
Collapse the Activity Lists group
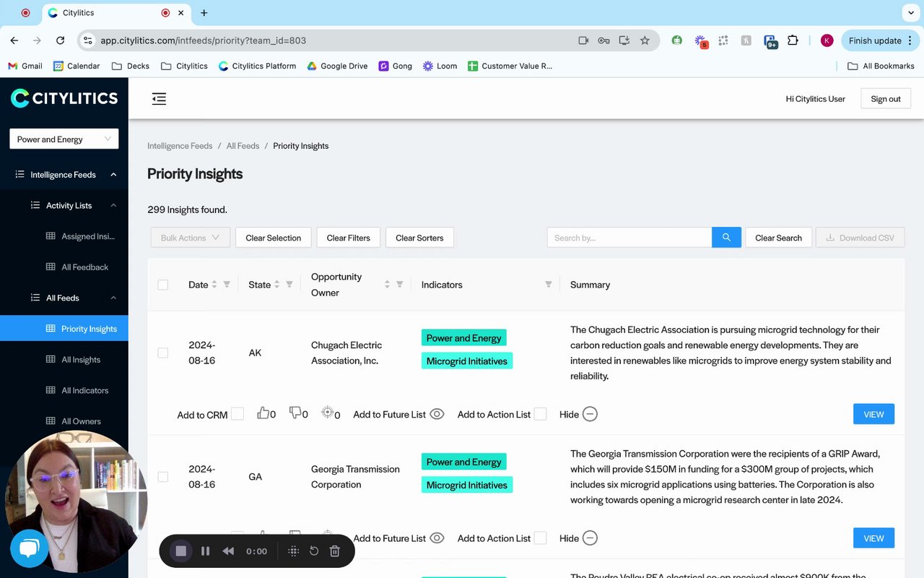pyautogui.click(x=113, y=206)
